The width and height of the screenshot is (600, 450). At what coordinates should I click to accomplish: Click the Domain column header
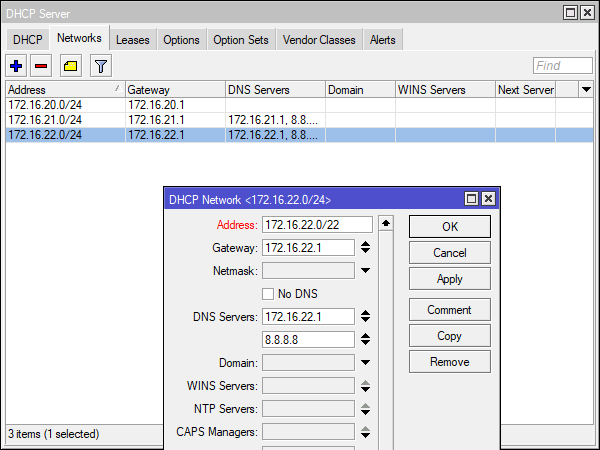(x=360, y=90)
